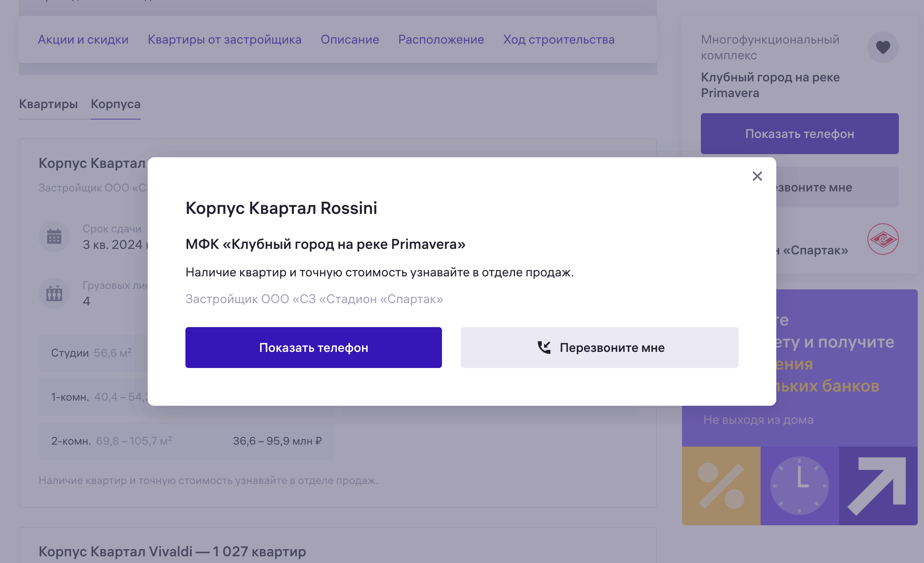Screen dimensions: 924x563
Task: Click the arrow icon on mortgage banner
Action: click(x=878, y=486)
